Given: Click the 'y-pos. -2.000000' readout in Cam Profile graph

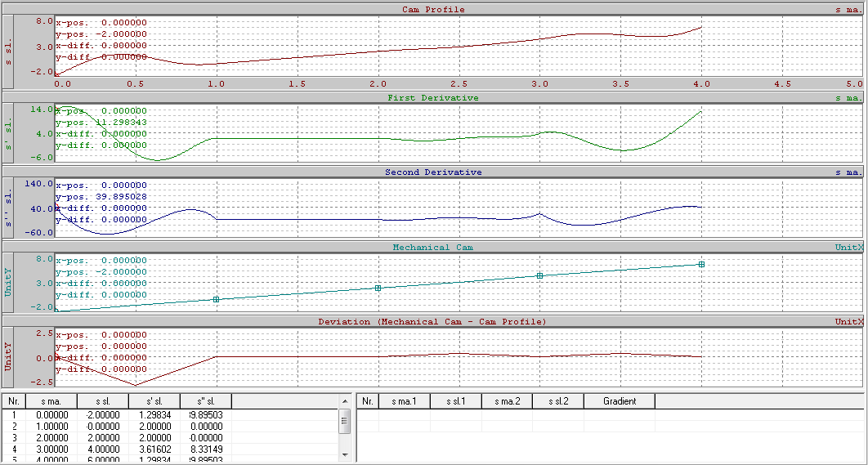Looking at the screenshot, I should (101, 34).
